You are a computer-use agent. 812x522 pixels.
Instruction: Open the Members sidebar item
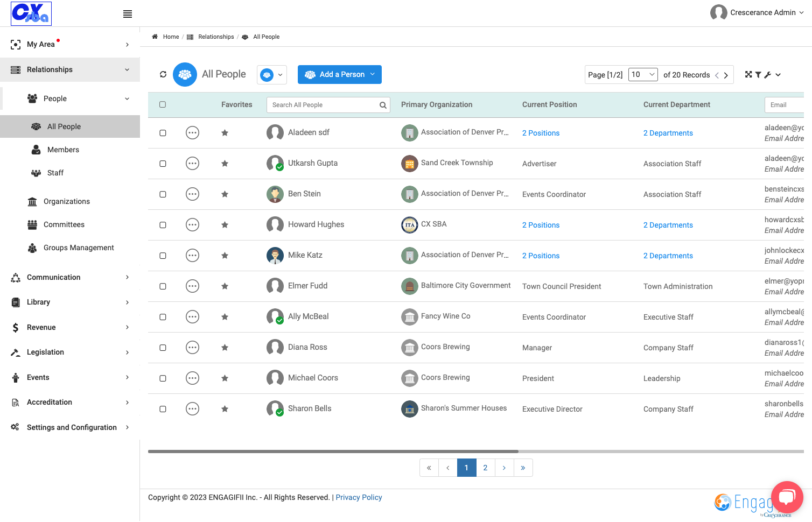(63, 150)
